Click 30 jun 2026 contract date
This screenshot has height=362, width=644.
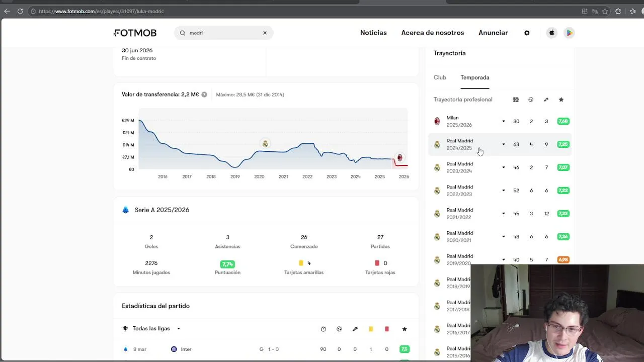pos(137,50)
